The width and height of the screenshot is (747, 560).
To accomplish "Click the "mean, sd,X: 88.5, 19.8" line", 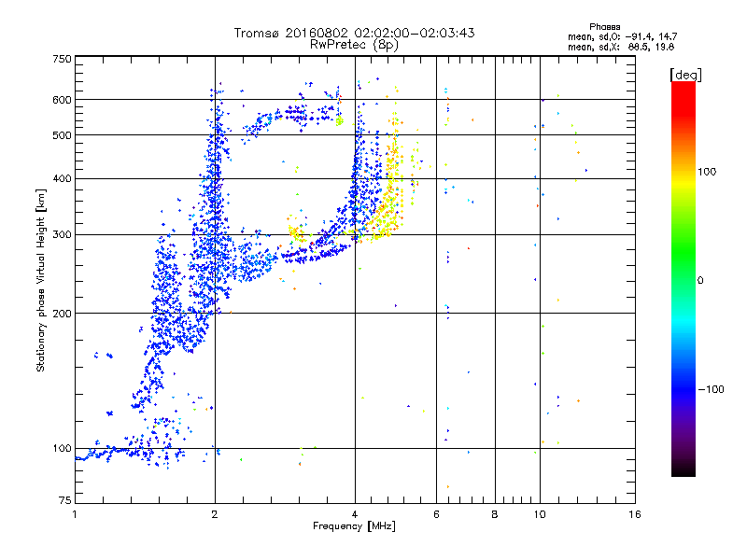I will tap(621, 47).
